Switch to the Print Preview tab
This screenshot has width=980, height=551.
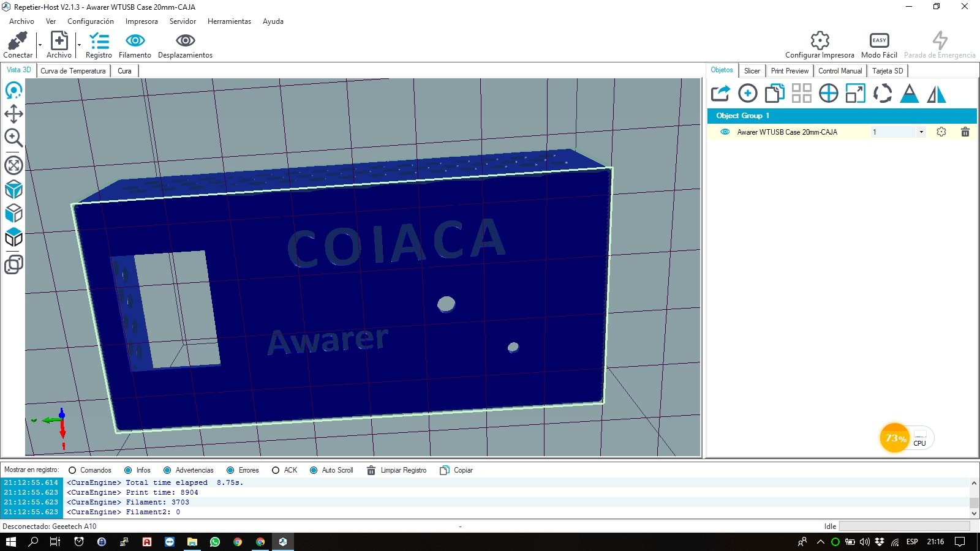790,71
